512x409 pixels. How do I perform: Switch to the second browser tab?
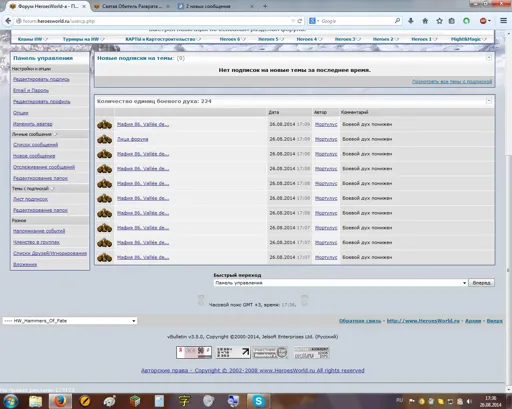tap(132, 6)
